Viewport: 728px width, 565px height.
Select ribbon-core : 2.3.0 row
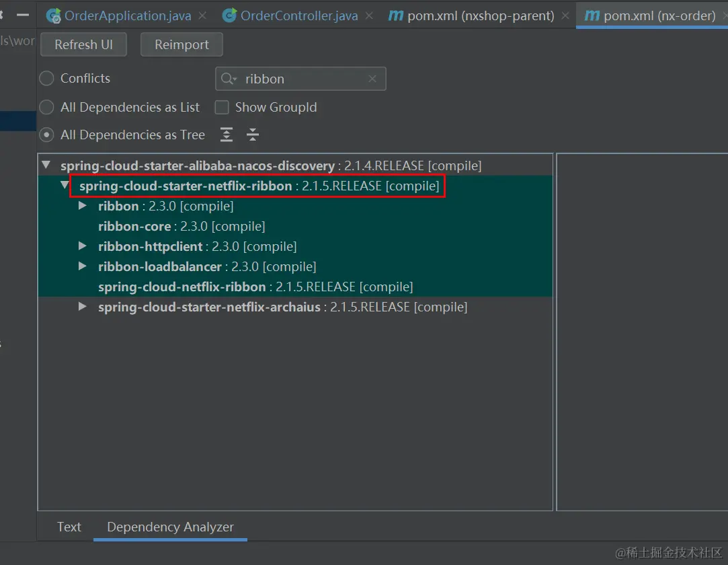pos(295,226)
